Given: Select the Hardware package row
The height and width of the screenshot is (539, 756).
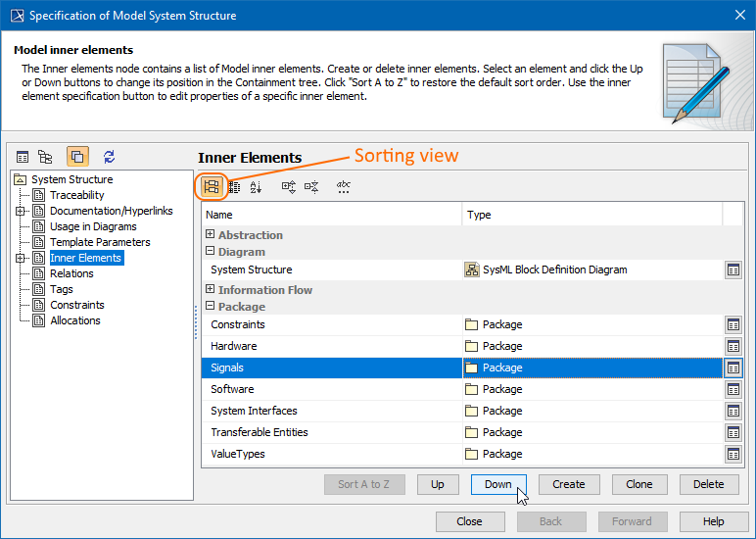Looking at the screenshot, I should [234, 346].
